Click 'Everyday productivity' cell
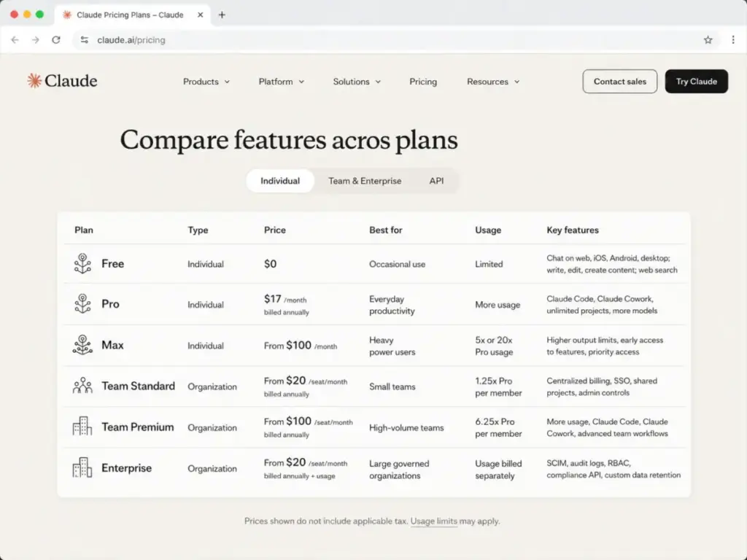The height and width of the screenshot is (560, 747). coord(392,305)
